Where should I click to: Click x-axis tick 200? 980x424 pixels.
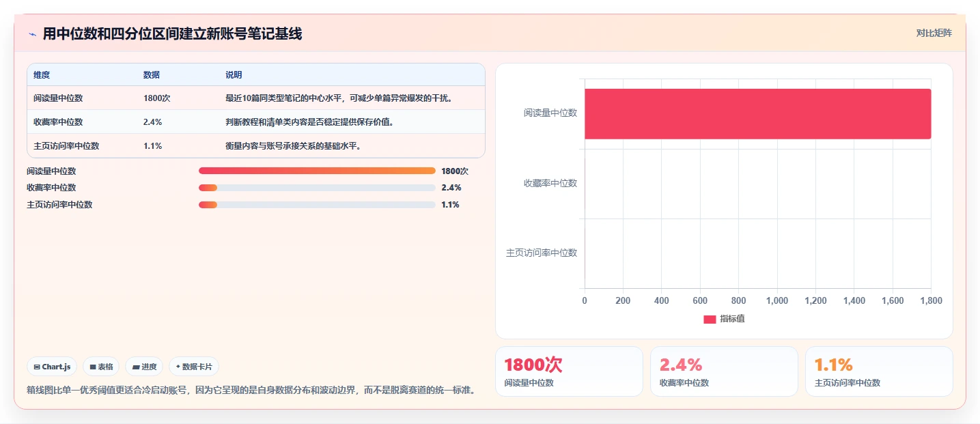[623, 301]
